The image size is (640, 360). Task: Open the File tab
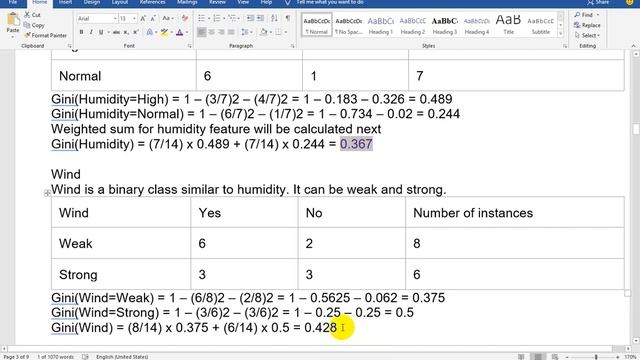(13, 2)
